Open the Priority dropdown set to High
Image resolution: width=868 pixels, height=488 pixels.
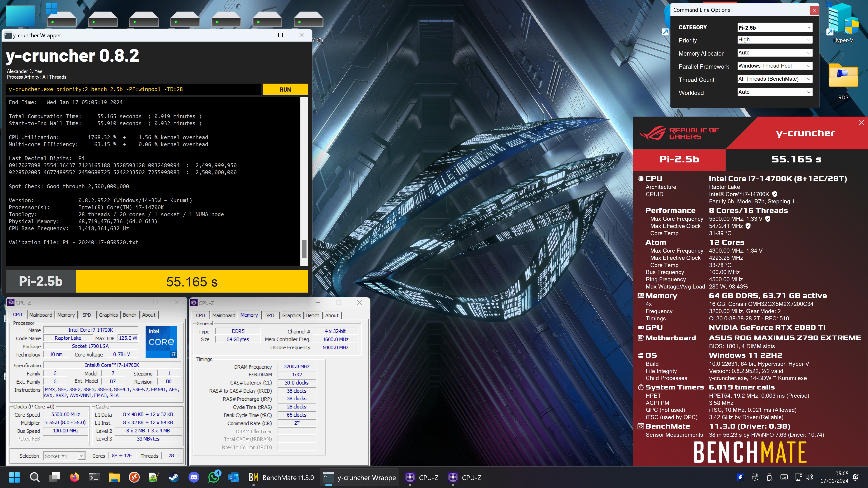coord(775,40)
